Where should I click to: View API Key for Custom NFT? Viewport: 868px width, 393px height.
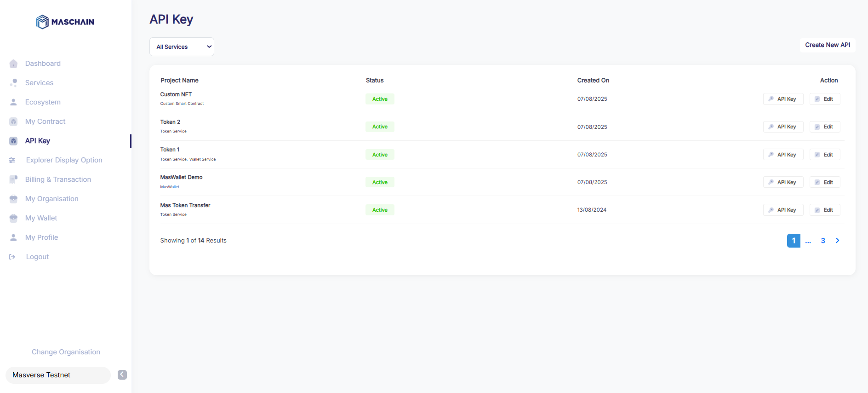click(x=783, y=99)
